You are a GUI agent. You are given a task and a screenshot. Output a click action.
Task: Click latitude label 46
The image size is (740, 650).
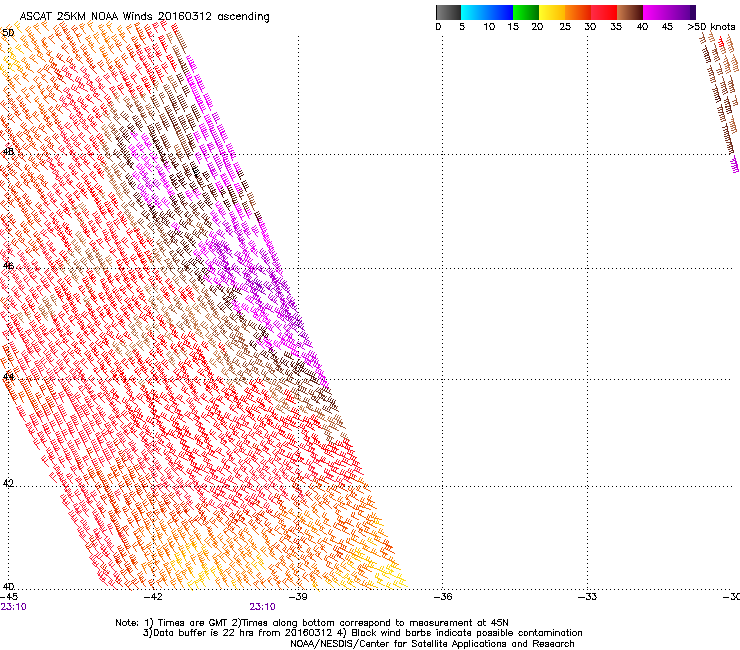click(8, 266)
